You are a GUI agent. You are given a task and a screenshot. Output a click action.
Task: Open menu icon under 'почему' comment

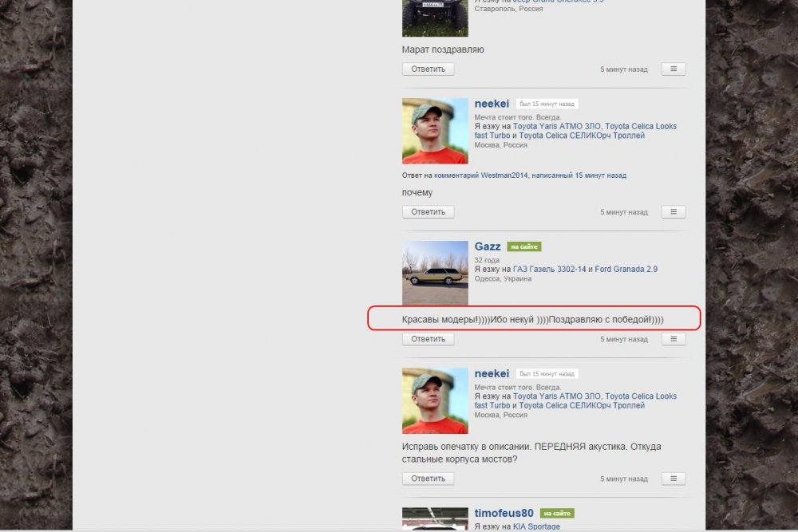674,212
